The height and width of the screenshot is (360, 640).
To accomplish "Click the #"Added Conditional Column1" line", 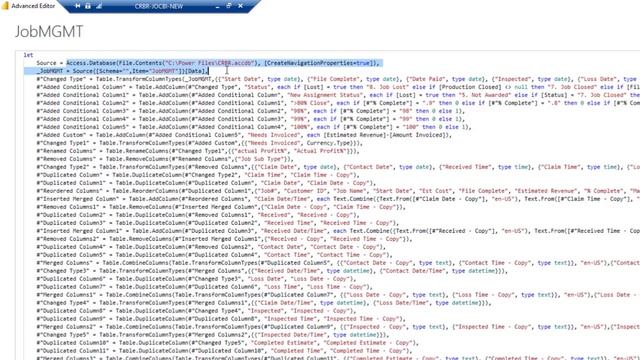I will (x=338, y=95).
